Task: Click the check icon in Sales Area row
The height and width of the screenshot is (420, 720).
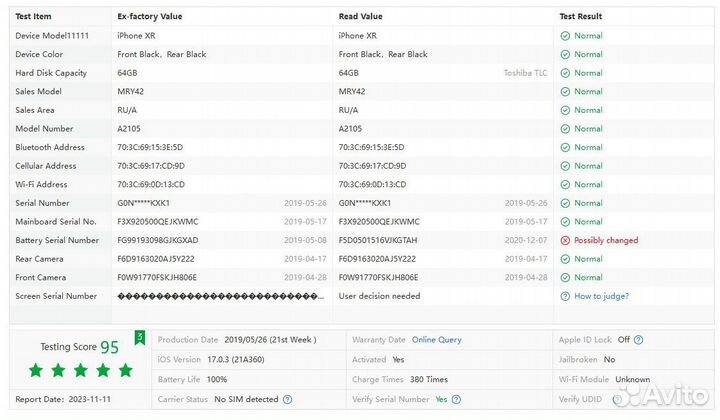Action: tap(565, 110)
